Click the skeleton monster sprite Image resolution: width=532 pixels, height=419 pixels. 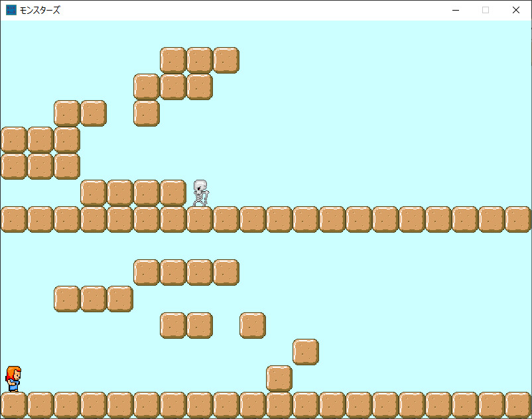201,193
